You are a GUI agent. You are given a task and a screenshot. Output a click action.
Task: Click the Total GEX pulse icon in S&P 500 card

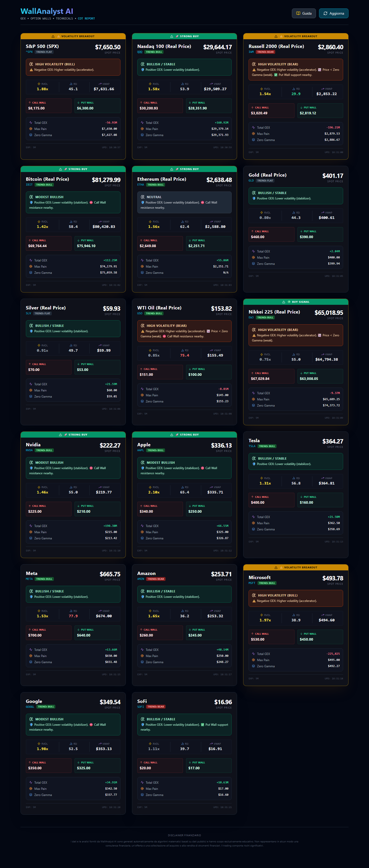[31, 123]
